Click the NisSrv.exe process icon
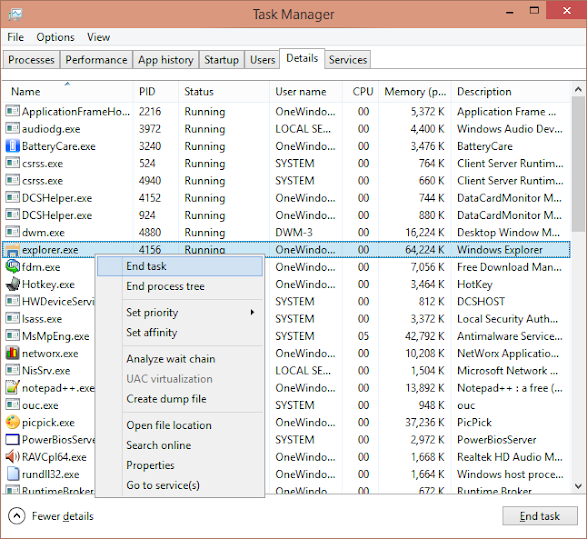This screenshot has height=539, width=587. tap(12, 370)
